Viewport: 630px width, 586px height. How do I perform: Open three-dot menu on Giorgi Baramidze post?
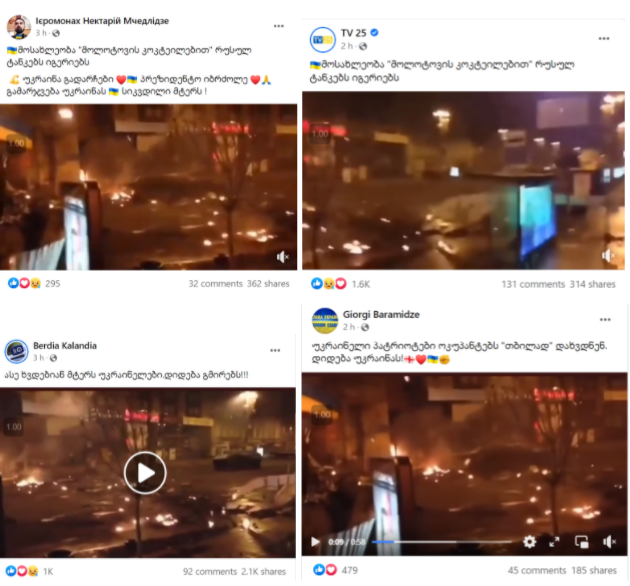[x=605, y=320]
